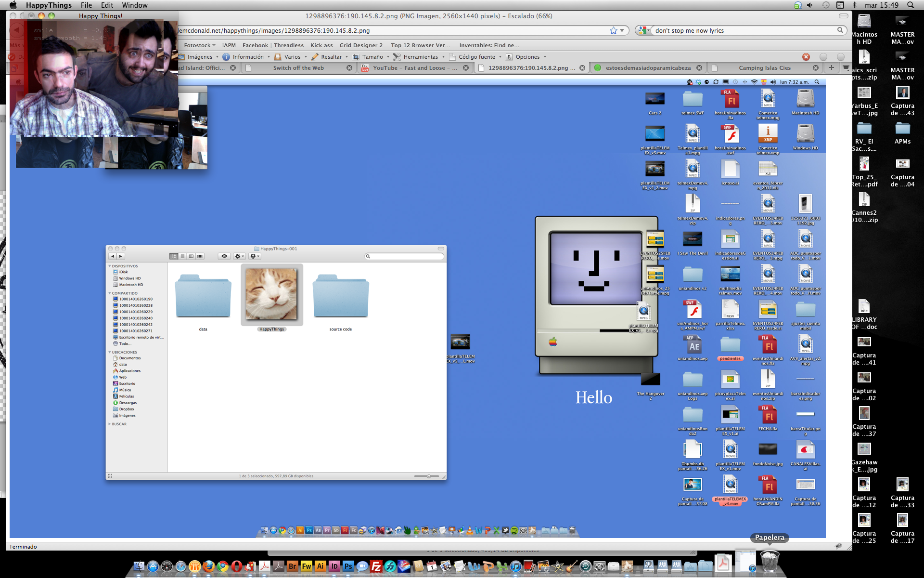Open the search engine selector dropdown
924x578 pixels.
[x=643, y=30]
